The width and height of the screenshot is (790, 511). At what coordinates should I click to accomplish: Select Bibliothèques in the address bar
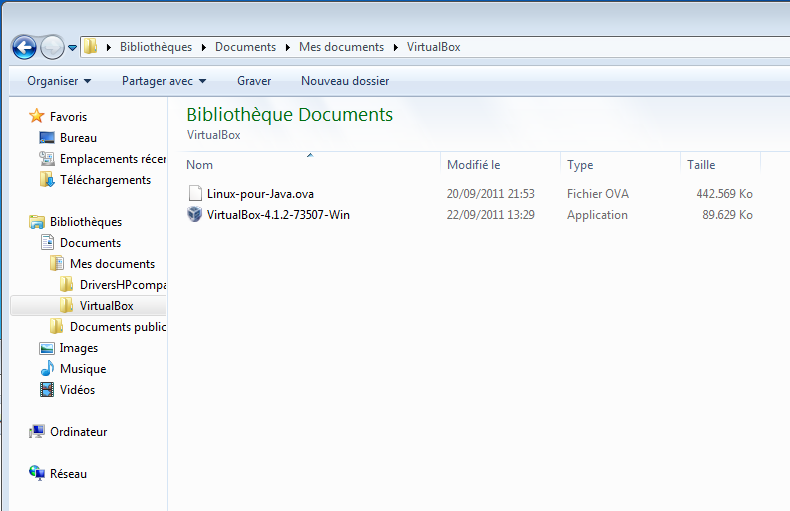pyautogui.click(x=156, y=47)
